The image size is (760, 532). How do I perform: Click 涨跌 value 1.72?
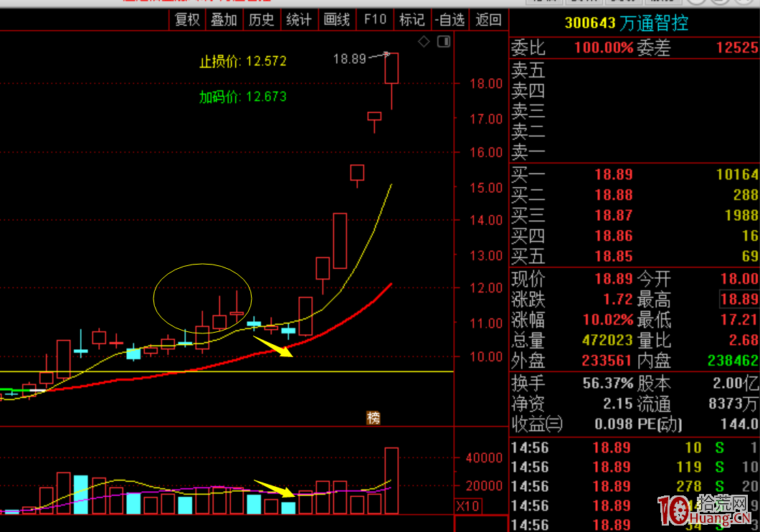click(618, 299)
